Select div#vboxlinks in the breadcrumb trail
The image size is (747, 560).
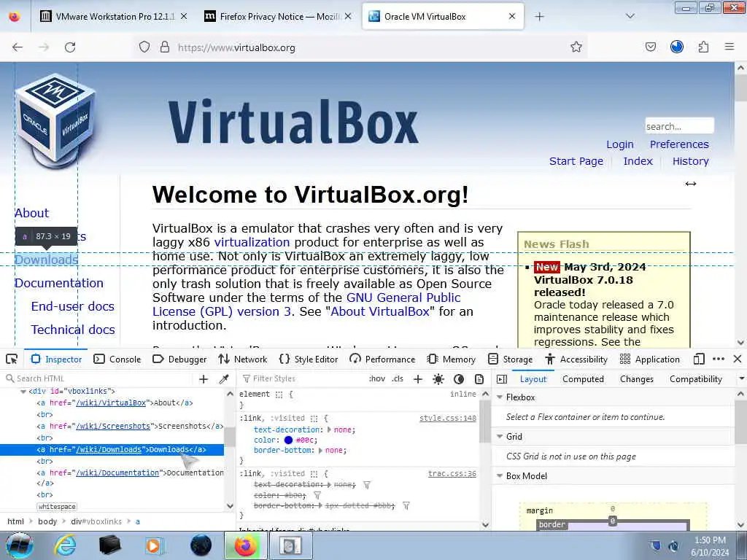tap(96, 521)
